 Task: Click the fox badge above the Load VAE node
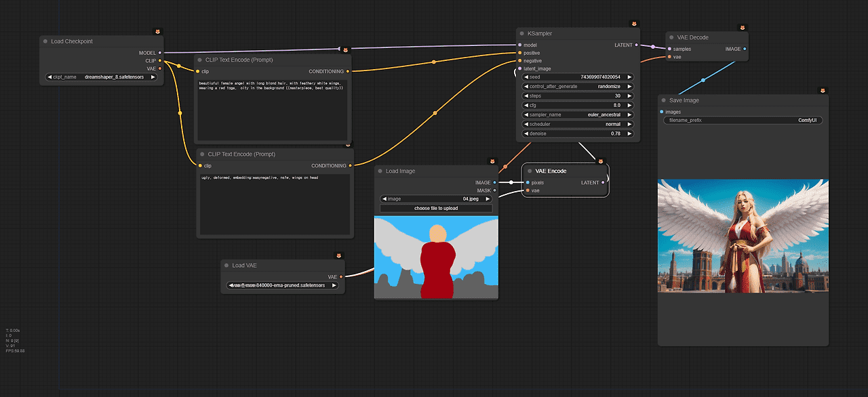pyautogui.click(x=339, y=256)
